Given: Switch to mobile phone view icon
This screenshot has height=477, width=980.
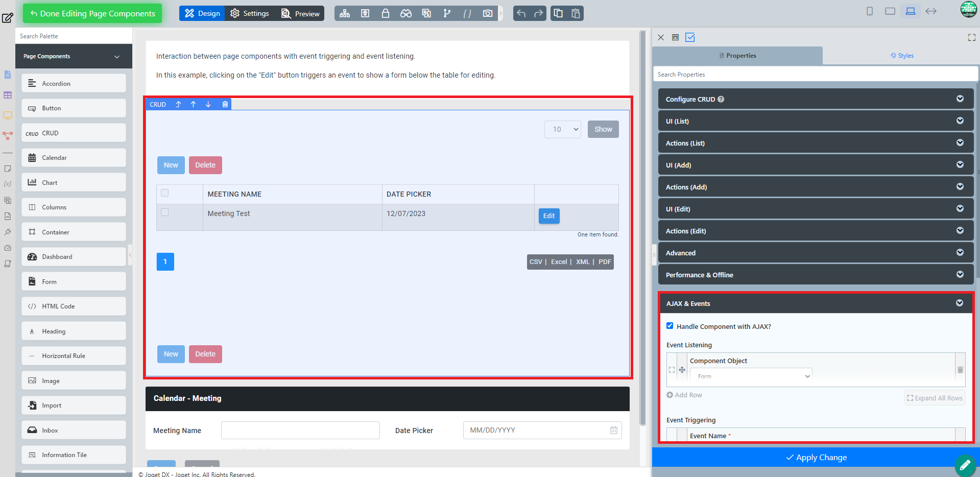Looking at the screenshot, I should (870, 11).
